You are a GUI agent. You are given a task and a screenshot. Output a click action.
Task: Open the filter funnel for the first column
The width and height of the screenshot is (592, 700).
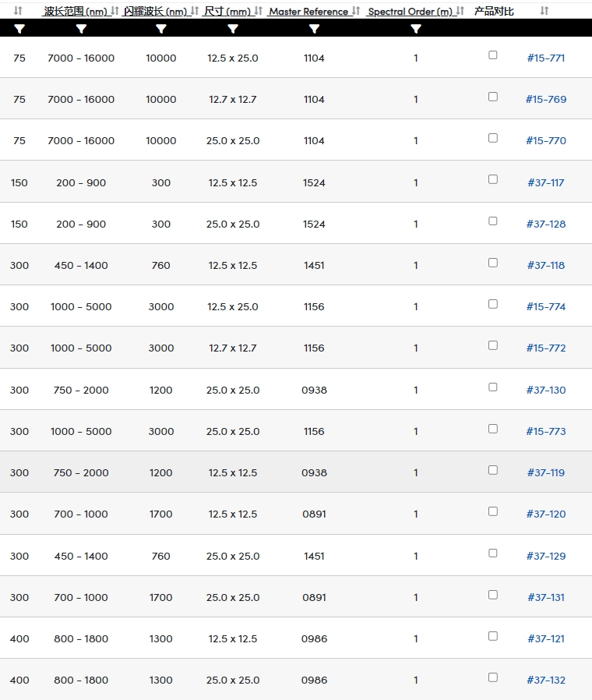19,29
